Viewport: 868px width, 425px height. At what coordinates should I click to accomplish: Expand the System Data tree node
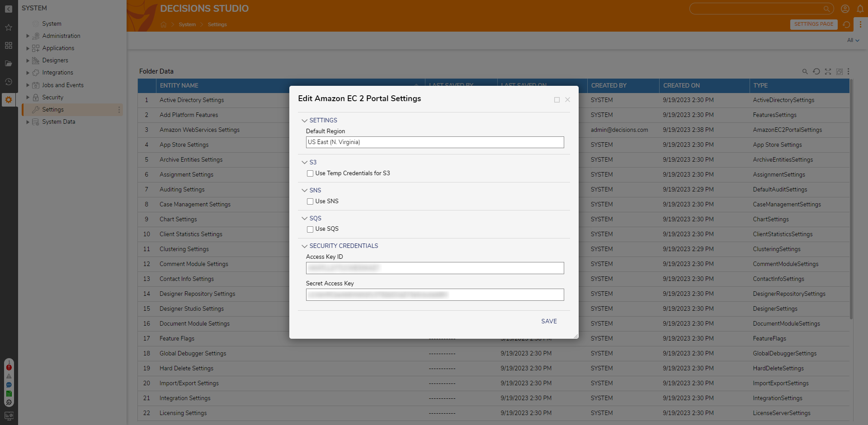click(x=28, y=122)
